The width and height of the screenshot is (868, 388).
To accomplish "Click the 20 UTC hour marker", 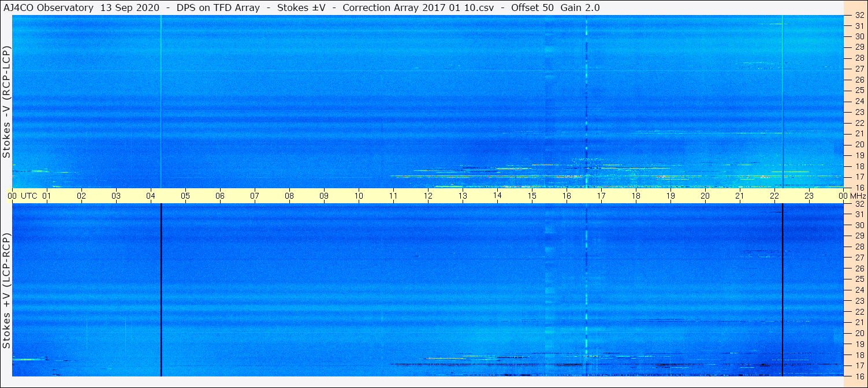I will tap(705, 196).
